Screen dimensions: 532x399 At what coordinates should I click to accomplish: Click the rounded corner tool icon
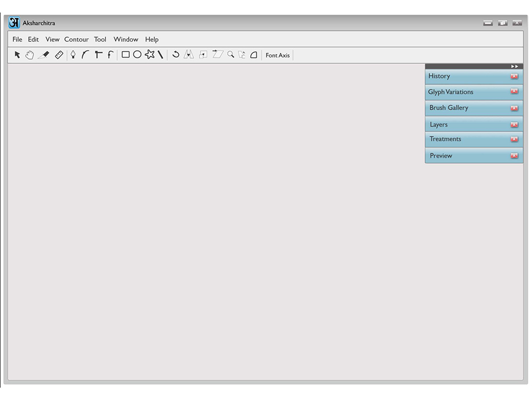(254, 55)
